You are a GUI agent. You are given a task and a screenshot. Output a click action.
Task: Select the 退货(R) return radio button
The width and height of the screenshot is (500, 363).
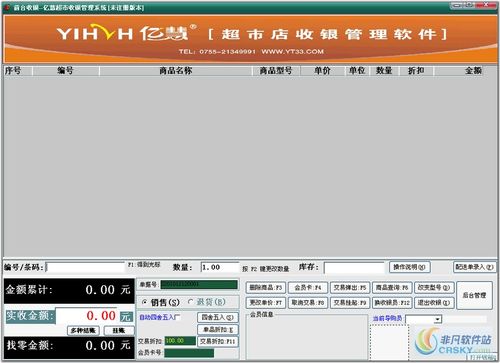click(x=190, y=302)
